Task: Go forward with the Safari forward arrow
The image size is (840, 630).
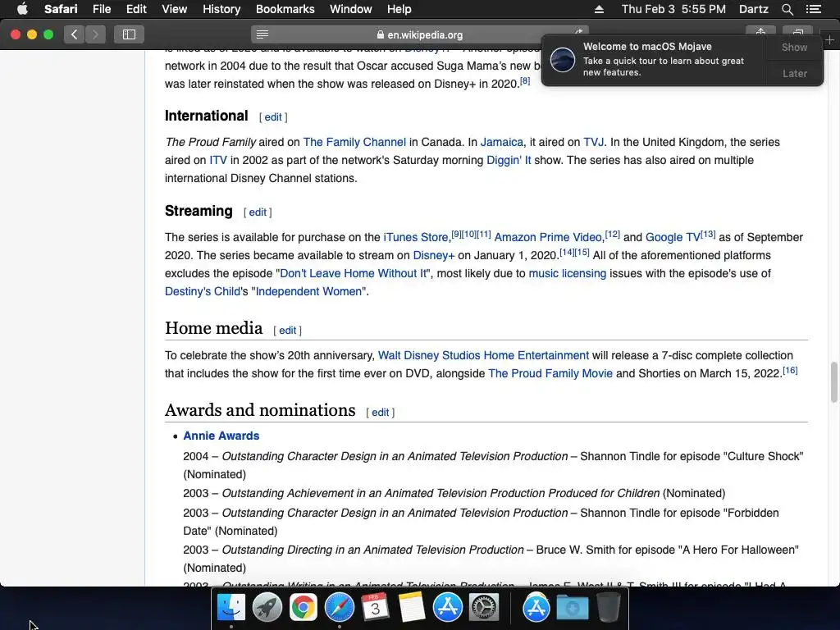Action: pyautogui.click(x=95, y=34)
